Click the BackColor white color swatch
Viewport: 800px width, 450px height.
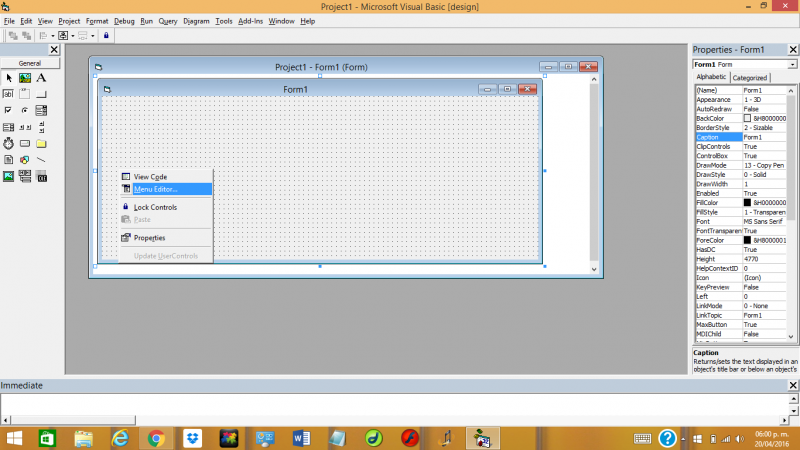pyautogui.click(x=747, y=118)
